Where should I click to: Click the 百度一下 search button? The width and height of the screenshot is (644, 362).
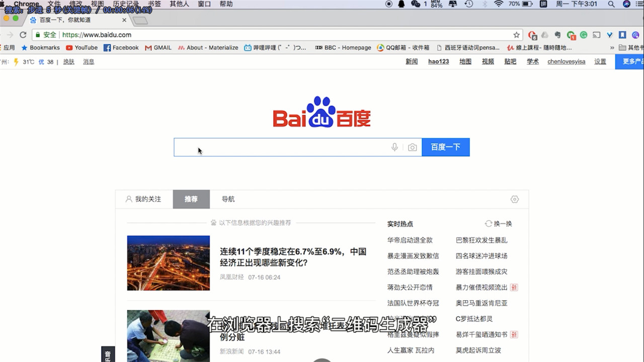446,147
